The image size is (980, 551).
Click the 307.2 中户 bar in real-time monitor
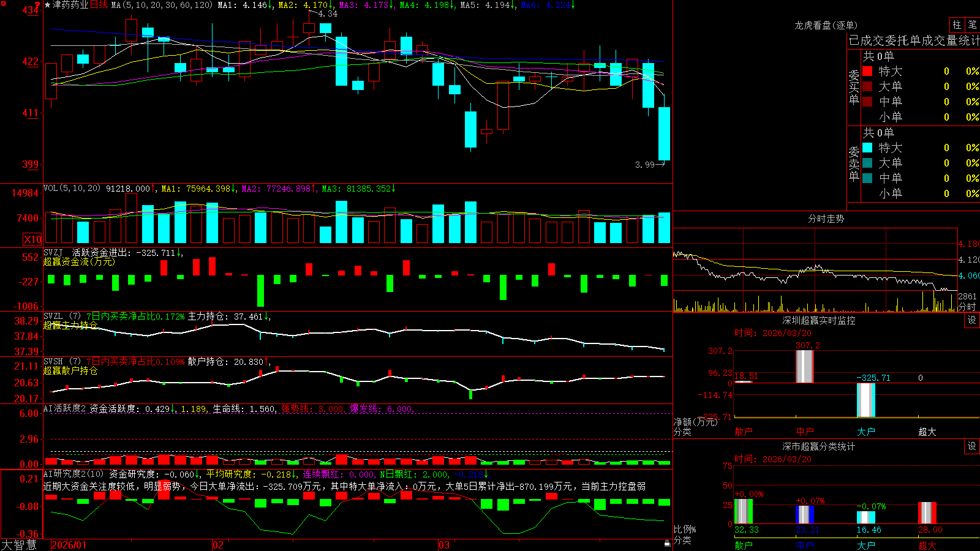pyautogui.click(x=805, y=366)
